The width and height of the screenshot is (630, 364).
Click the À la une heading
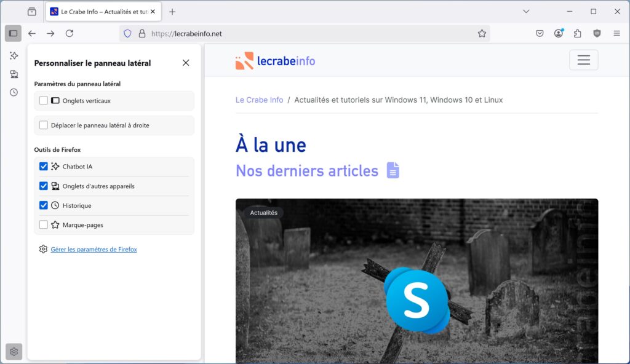(x=271, y=145)
